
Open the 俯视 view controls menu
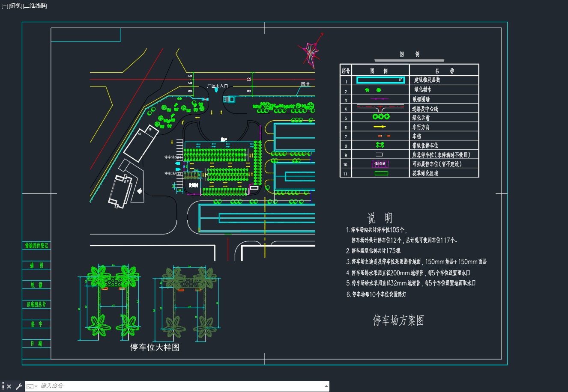pos(15,6)
